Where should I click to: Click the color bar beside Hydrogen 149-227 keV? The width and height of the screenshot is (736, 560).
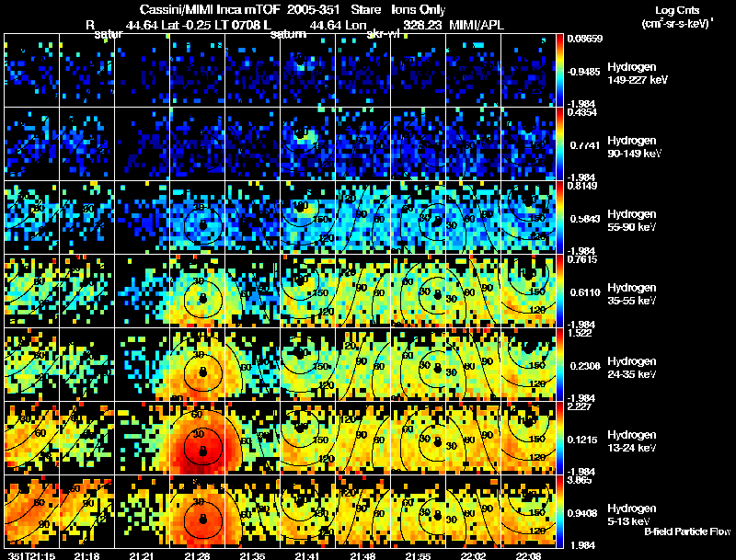point(559,71)
